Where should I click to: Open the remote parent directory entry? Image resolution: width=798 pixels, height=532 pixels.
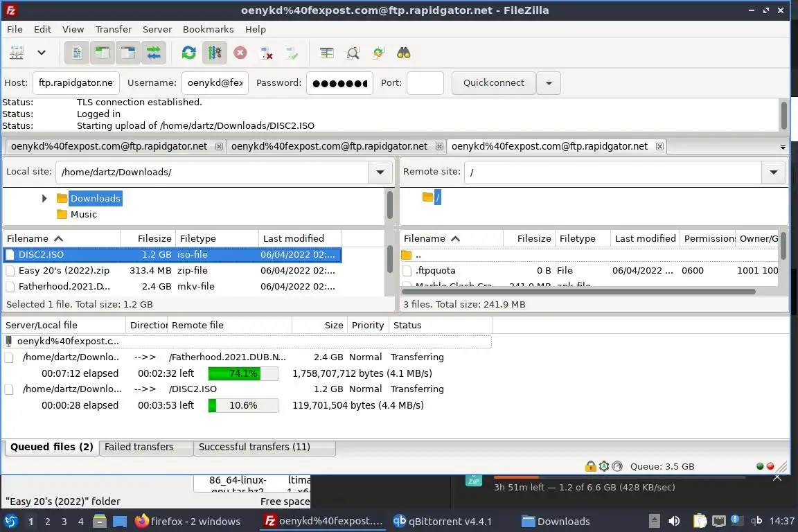(589, 255)
